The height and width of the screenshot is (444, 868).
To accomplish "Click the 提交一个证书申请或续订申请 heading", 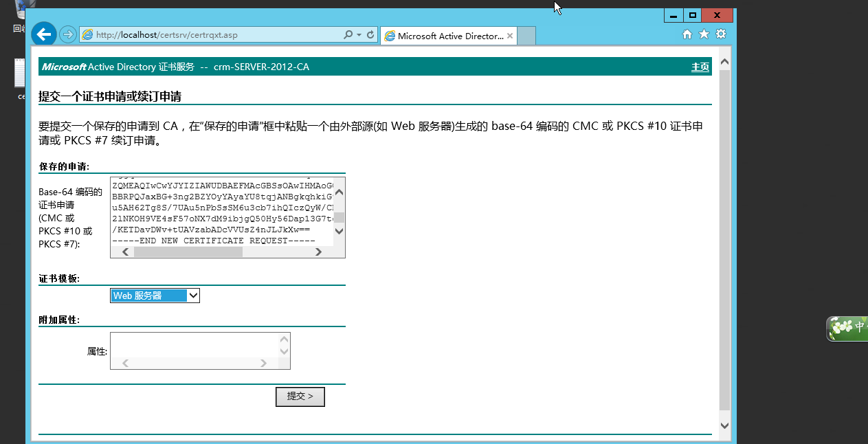I will pos(110,96).
